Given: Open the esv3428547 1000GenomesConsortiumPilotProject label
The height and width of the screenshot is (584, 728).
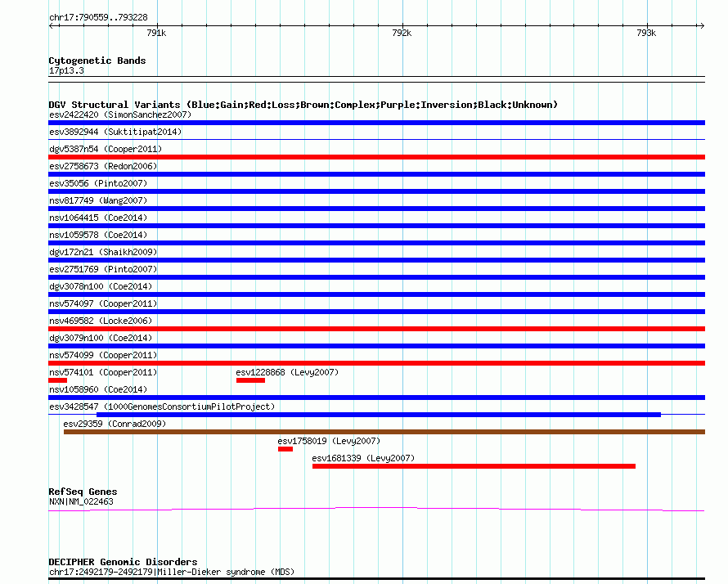Looking at the screenshot, I should 162,407.
